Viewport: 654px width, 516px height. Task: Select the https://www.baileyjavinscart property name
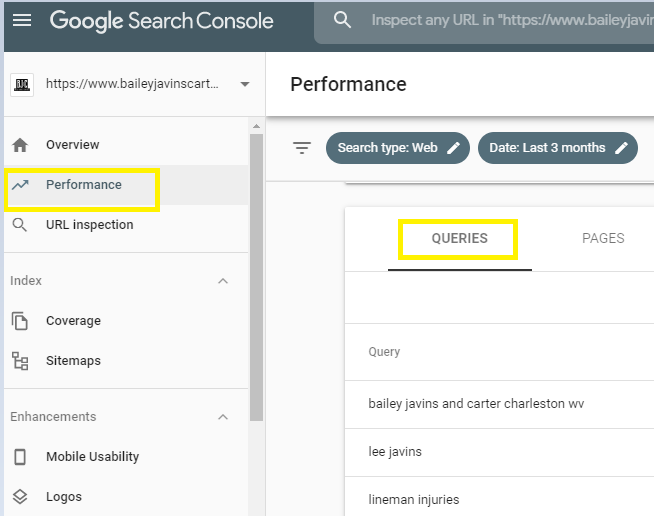(132, 84)
